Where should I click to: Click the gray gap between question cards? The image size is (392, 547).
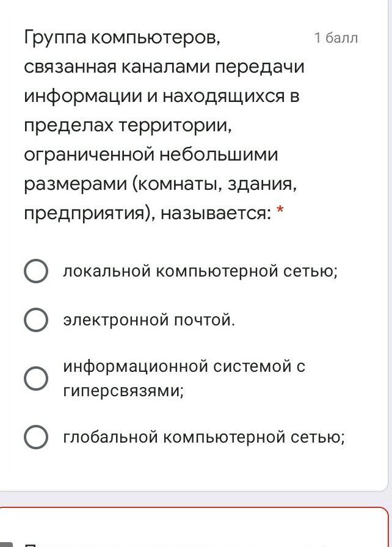coord(195,499)
